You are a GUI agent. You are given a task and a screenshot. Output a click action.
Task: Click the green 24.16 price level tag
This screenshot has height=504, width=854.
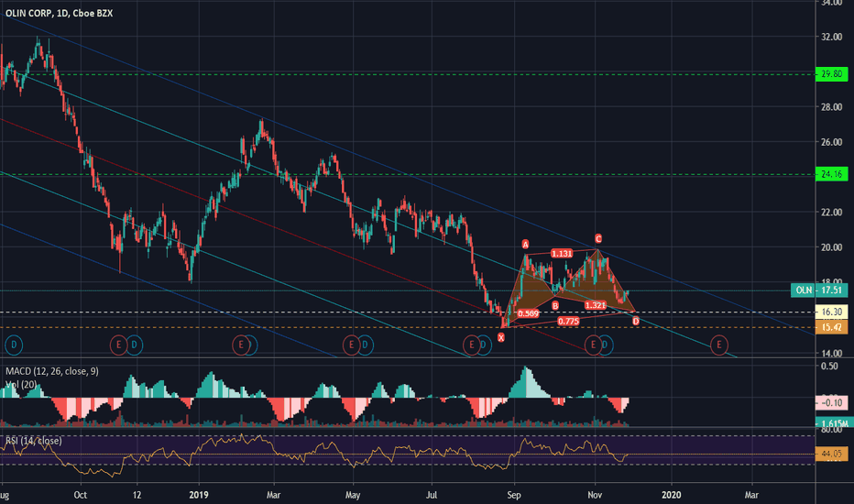click(x=831, y=174)
